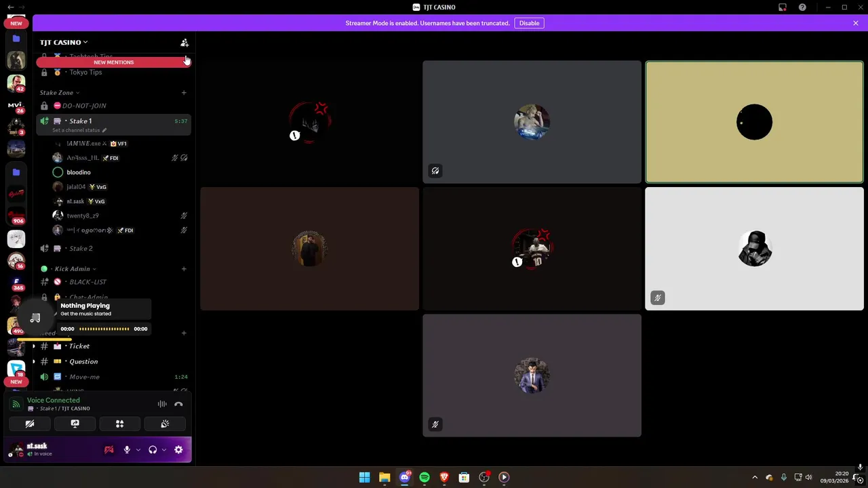The width and height of the screenshot is (868, 488).
Task: Join the Stake 2 voice channel
Action: click(113, 249)
